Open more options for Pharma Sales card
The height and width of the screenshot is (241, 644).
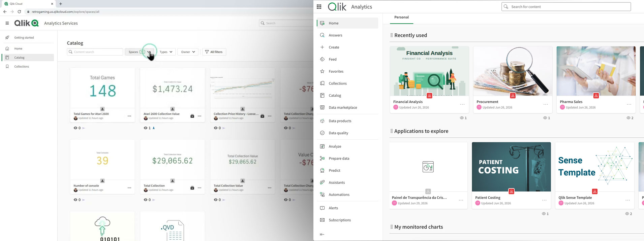629,104
